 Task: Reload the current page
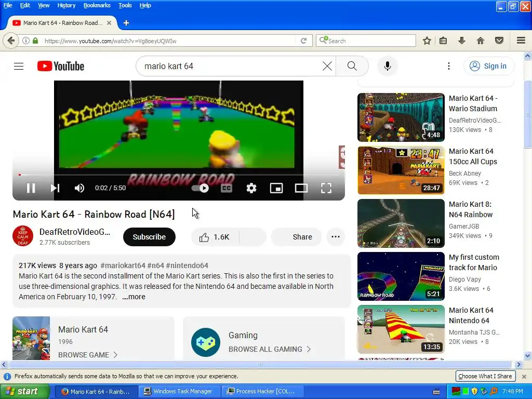(x=303, y=41)
